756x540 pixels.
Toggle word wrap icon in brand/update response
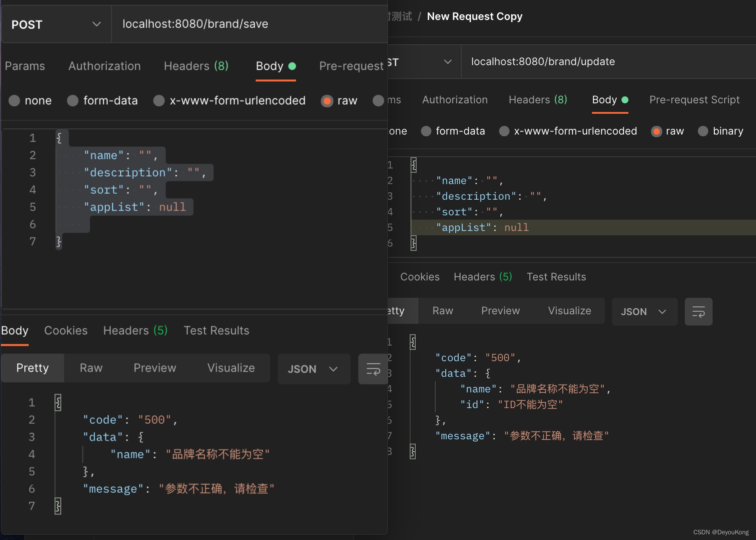(x=698, y=312)
